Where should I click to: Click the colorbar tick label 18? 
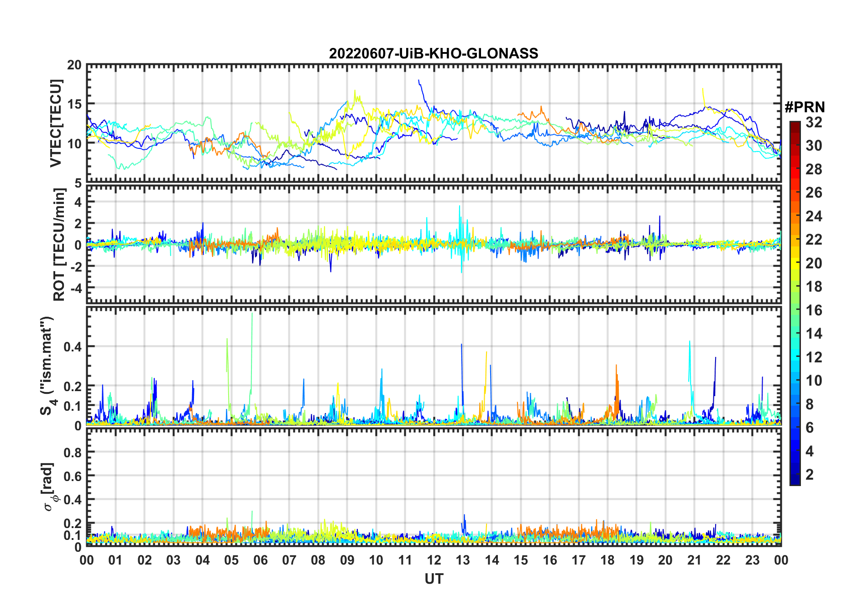pos(814,287)
